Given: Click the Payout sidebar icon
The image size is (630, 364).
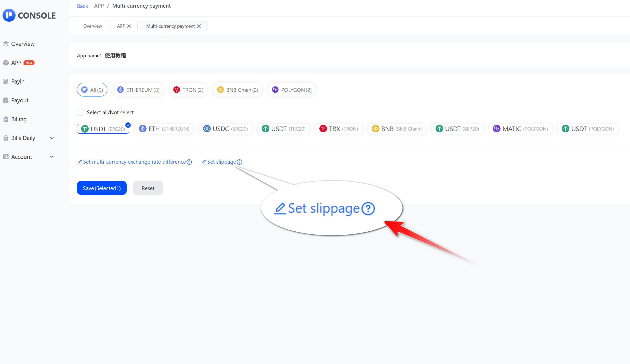Looking at the screenshot, I should point(6,100).
